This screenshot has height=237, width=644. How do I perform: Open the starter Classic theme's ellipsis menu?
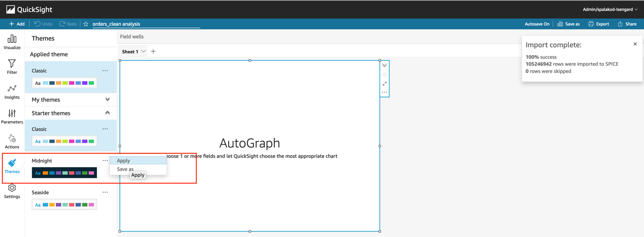point(105,129)
